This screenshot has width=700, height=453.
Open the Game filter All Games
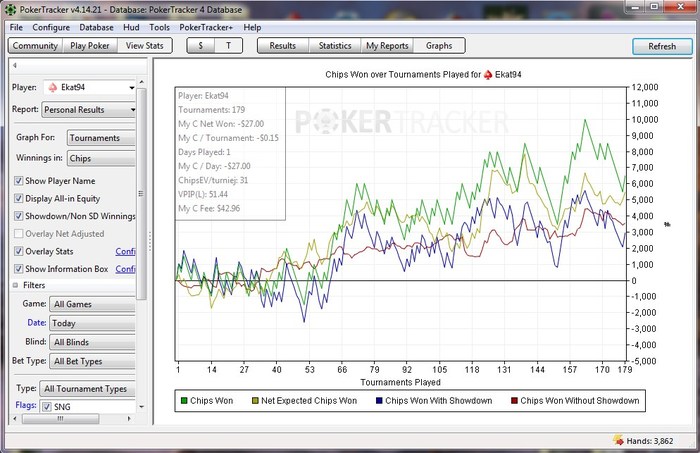(x=92, y=304)
